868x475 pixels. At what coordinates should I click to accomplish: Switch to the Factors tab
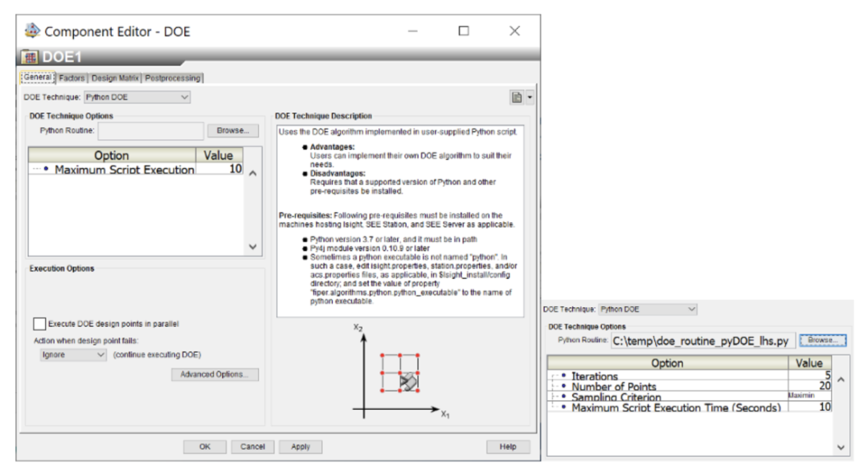click(x=72, y=78)
